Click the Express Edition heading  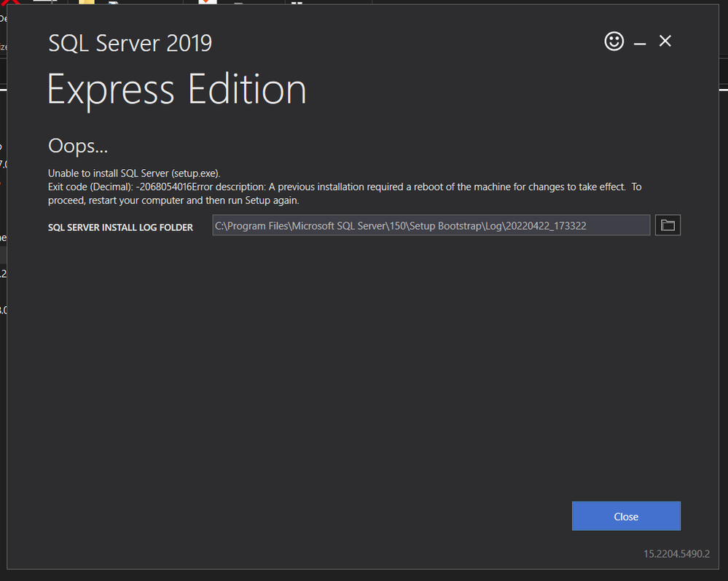[x=177, y=90]
